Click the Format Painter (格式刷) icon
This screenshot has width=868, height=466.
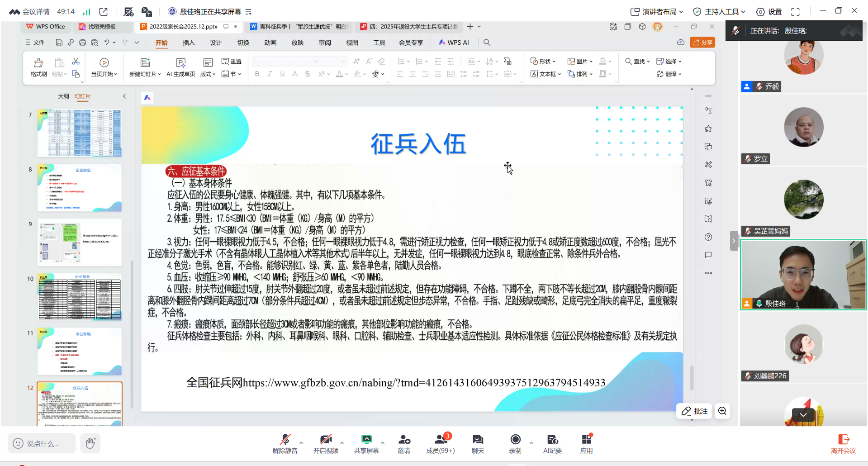[38, 63]
